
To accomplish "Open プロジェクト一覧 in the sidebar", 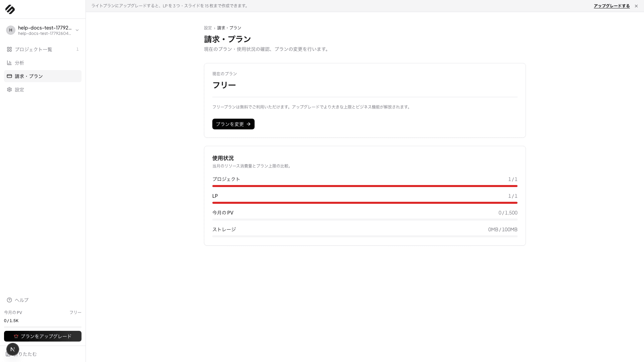I will 43,49.
